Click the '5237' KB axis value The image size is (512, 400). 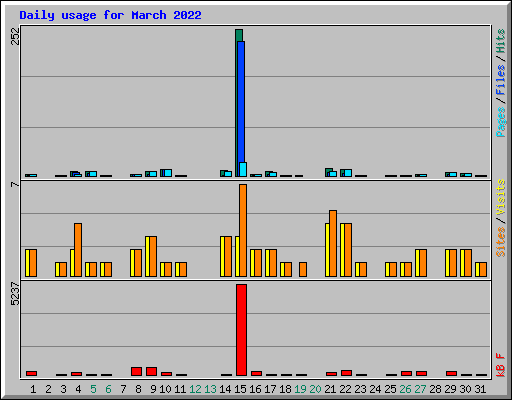(x=15, y=294)
